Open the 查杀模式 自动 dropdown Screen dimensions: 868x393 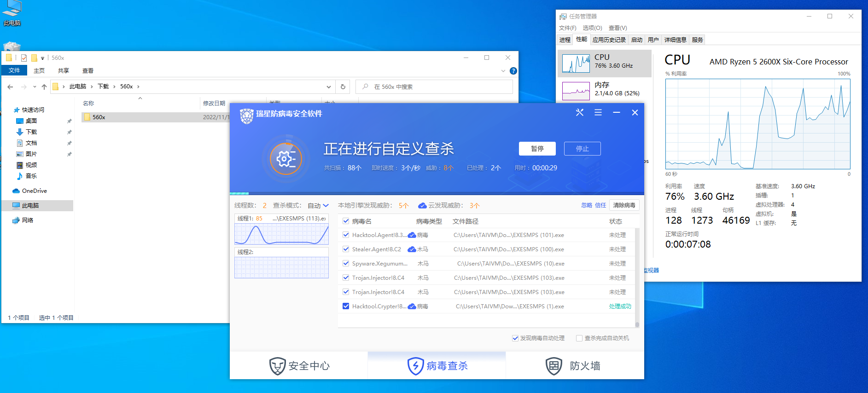[x=318, y=206]
